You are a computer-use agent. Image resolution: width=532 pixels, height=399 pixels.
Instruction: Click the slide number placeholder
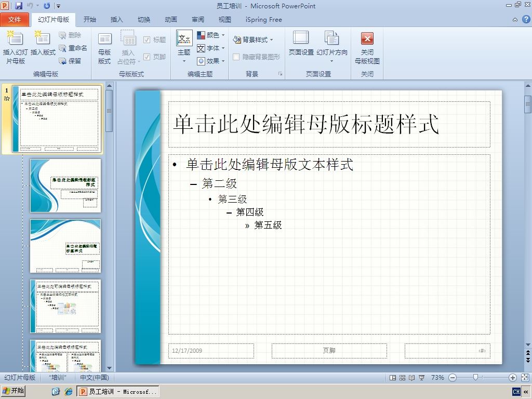447,351
